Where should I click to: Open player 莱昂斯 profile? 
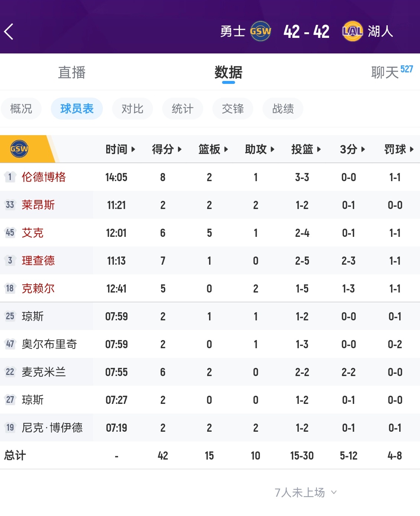click(x=38, y=205)
